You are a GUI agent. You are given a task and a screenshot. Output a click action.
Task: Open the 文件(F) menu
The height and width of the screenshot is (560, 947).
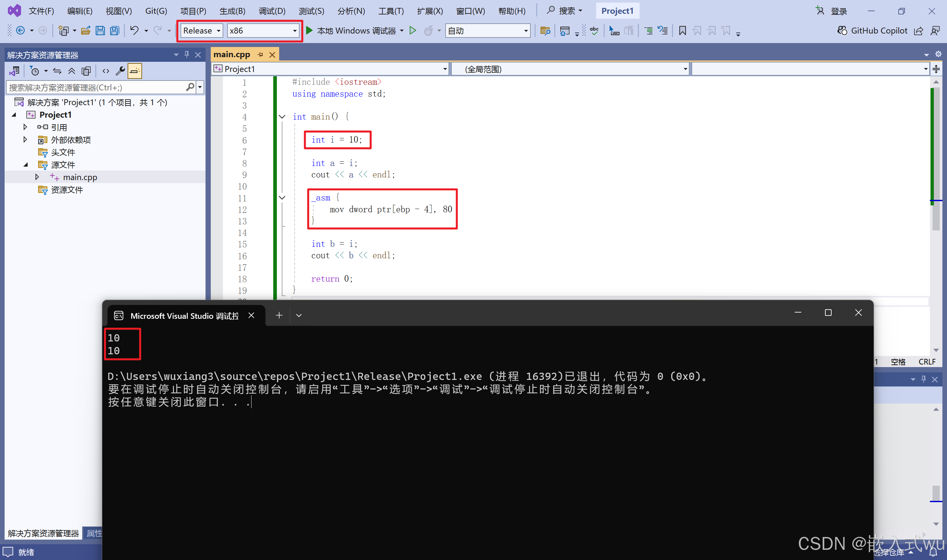click(41, 11)
